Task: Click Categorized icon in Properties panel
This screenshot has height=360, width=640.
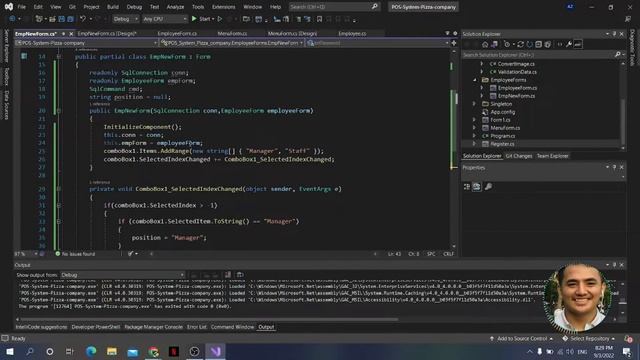Action: coord(467,187)
